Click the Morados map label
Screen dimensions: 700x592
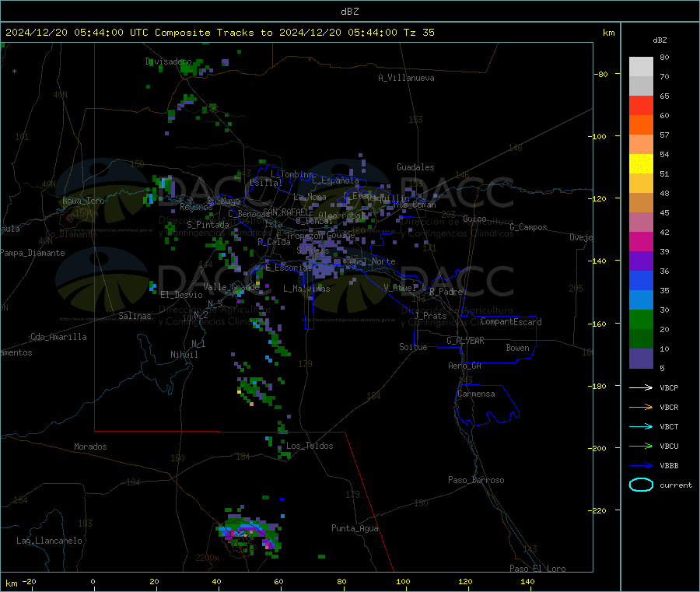90,447
